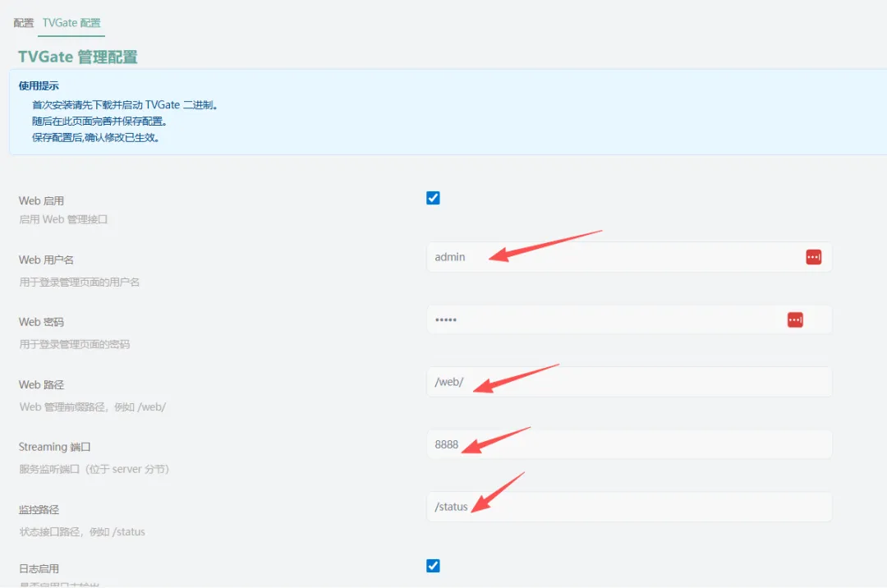Click the Web 启用 label
This screenshot has width=887, height=588.
click(41, 200)
